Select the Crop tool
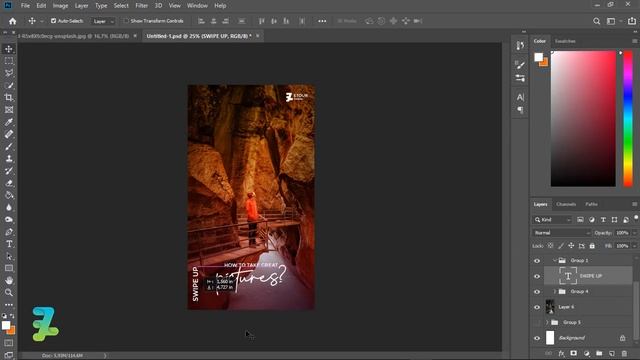Screen dimensions: 640x360 pos(9,98)
